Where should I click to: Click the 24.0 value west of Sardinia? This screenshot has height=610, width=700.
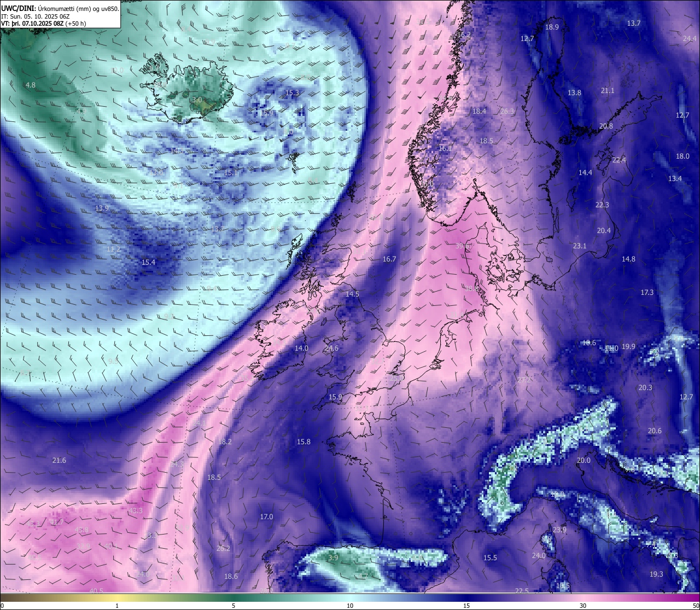[539, 556]
